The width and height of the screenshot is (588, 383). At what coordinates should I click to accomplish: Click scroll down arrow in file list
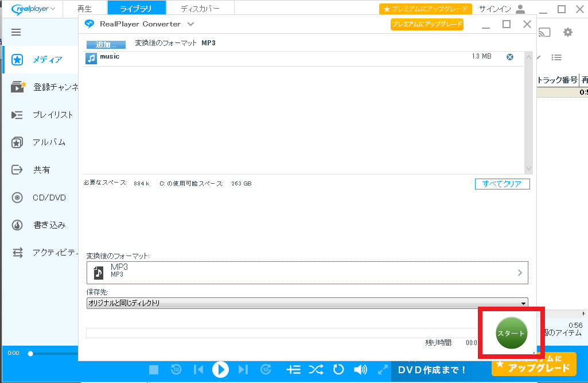pos(528,169)
